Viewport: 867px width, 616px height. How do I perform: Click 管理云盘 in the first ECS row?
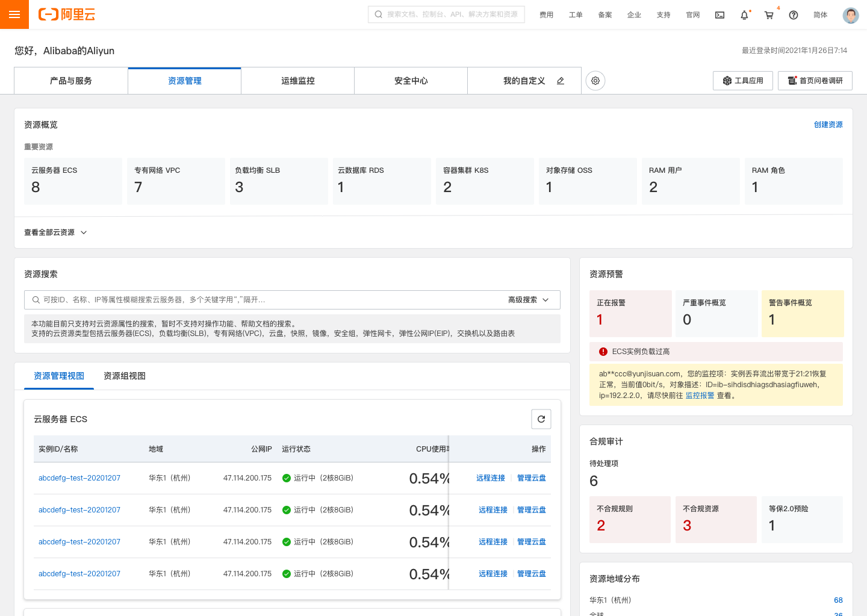point(532,478)
